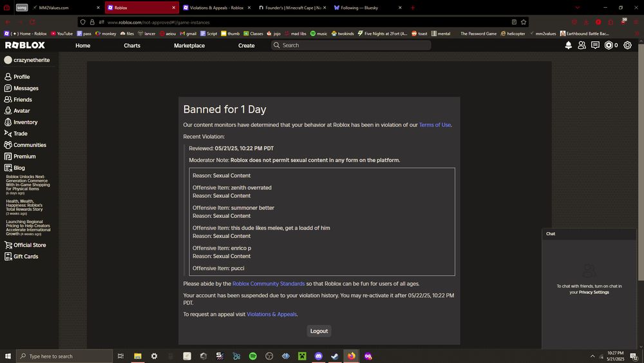Click the browser address bar
644x363 pixels.
pyautogui.click(x=303, y=22)
